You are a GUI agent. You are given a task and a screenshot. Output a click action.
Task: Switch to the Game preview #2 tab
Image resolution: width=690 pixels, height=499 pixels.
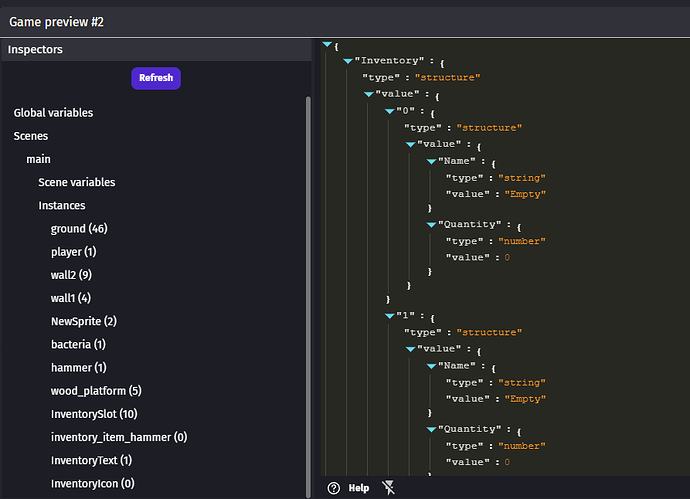(56, 21)
